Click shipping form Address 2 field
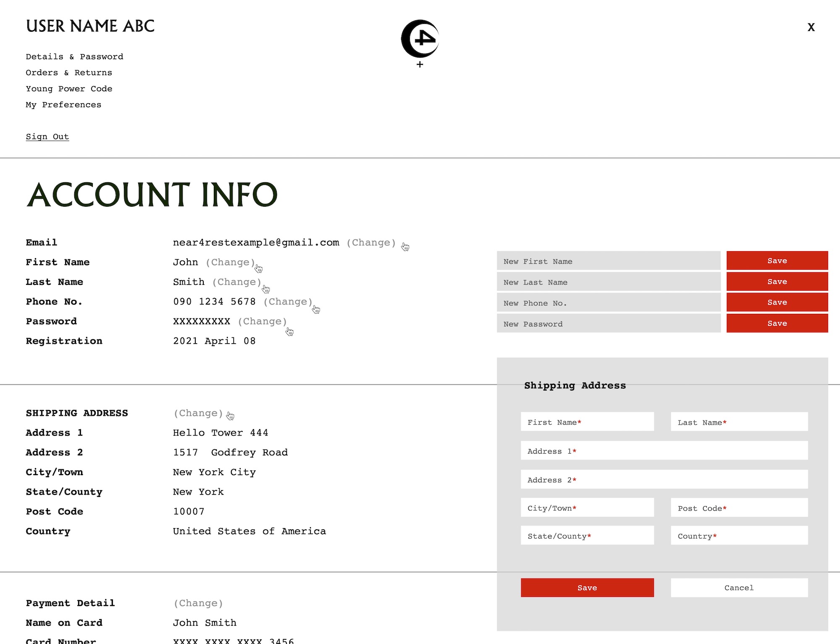The width and height of the screenshot is (840, 644). [x=664, y=479]
